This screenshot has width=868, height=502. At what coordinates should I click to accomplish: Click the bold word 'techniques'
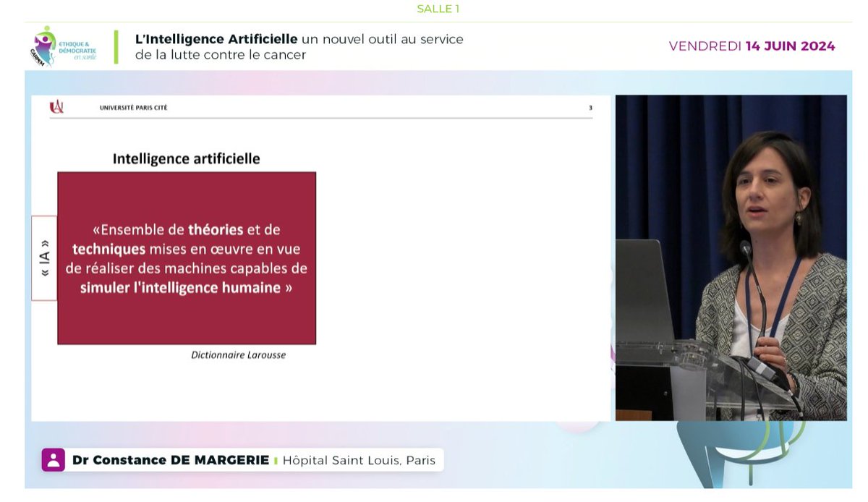(109, 249)
